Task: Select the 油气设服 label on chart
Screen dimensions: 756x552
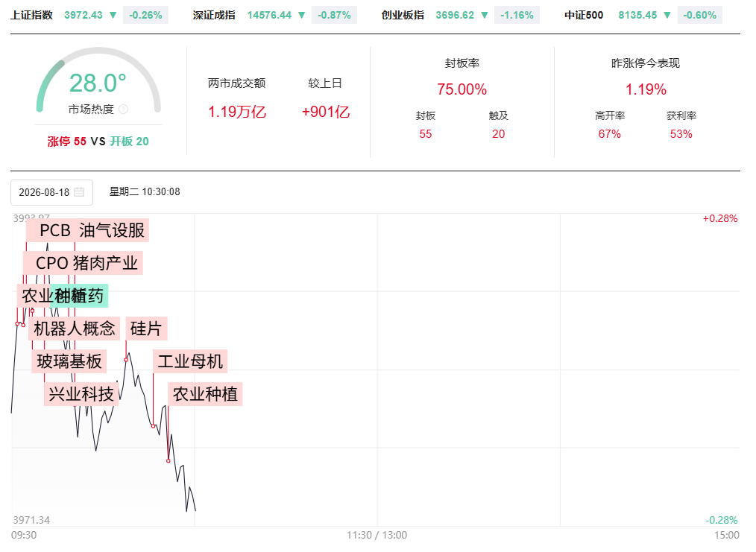Action: [112, 230]
